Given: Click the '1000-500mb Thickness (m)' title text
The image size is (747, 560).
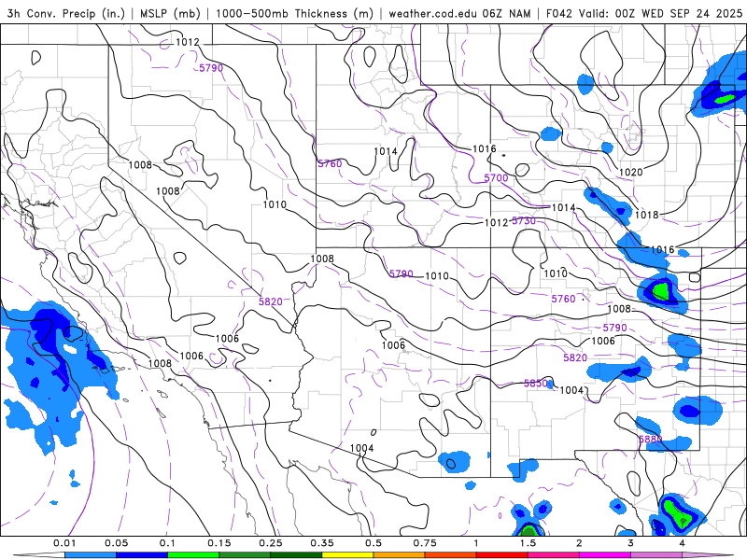Looking at the screenshot, I should point(294,13).
